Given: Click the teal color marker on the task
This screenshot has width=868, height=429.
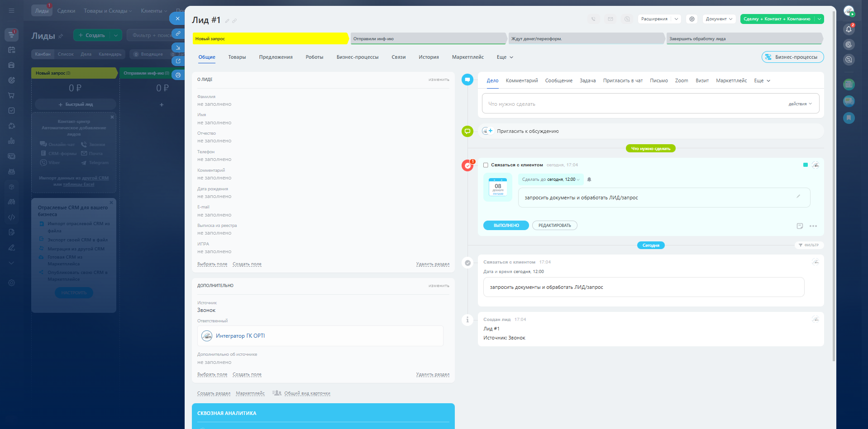Looking at the screenshot, I should [806, 165].
